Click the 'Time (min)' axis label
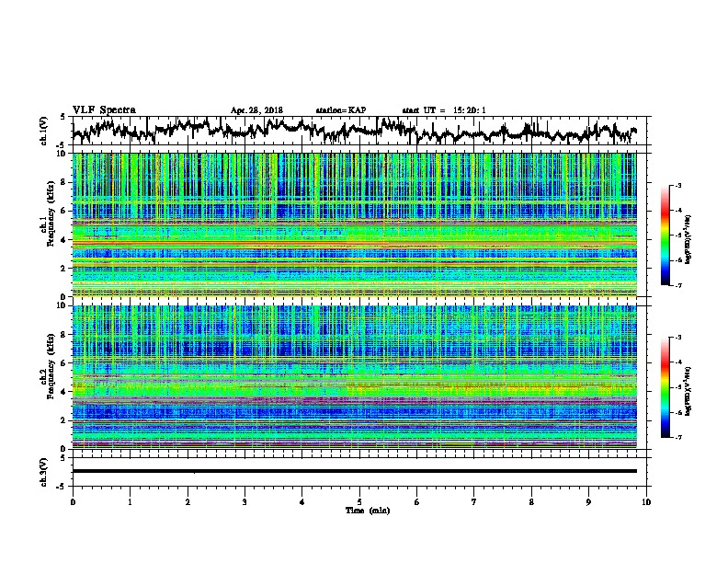728x563 pixels. [368, 511]
